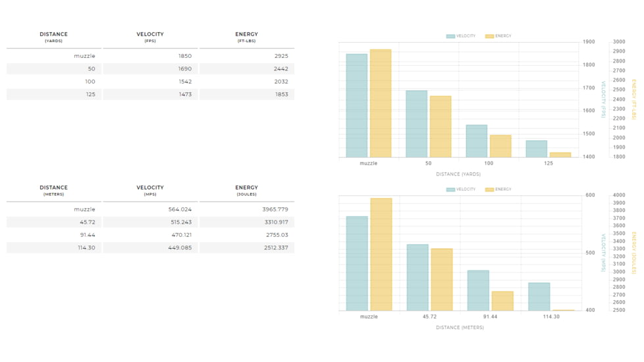644x362 pixels.
Task: Select 50-yard velocity bar in the chart
Action: pyautogui.click(x=416, y=124)
